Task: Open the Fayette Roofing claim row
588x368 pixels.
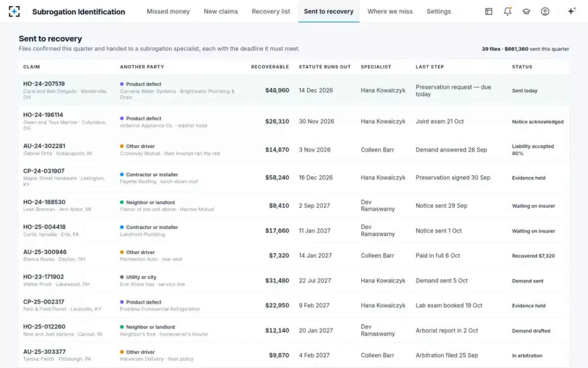Action: (294, 178)
